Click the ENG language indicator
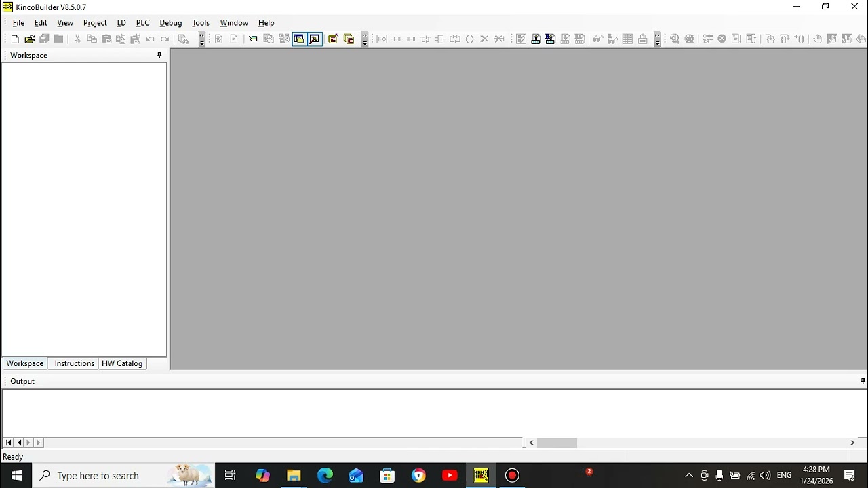868x488 pixels. pos(784,475)
